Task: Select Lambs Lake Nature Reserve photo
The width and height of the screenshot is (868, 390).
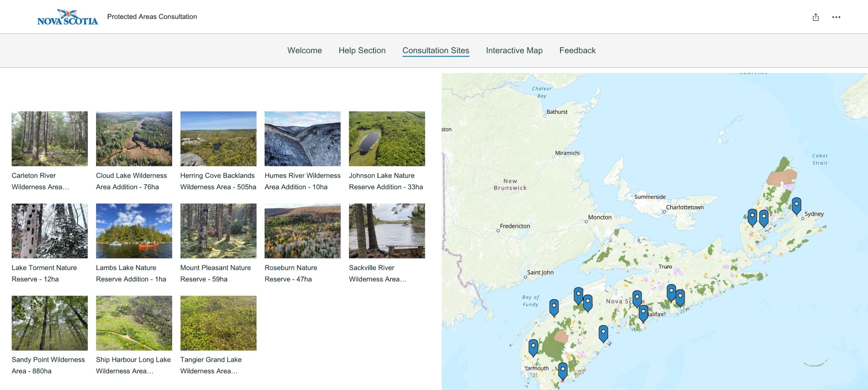Action: [x=134, y=231]
